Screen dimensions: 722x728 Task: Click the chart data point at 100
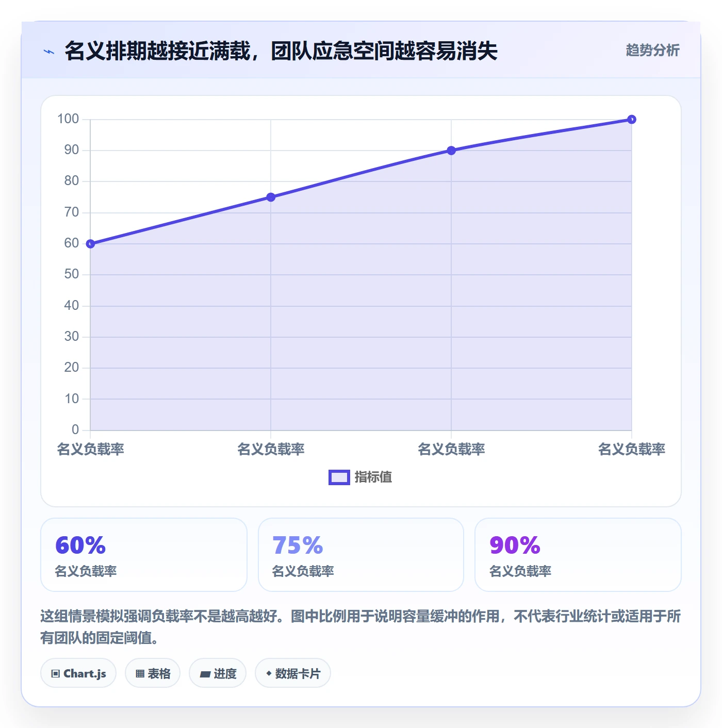point(632,120)
